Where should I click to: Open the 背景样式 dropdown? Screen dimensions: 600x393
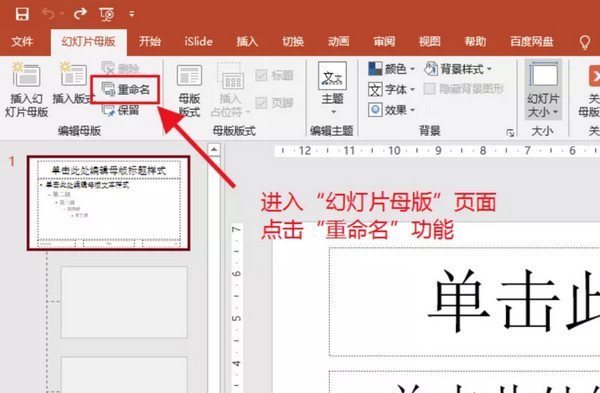[x=458, y=69]
